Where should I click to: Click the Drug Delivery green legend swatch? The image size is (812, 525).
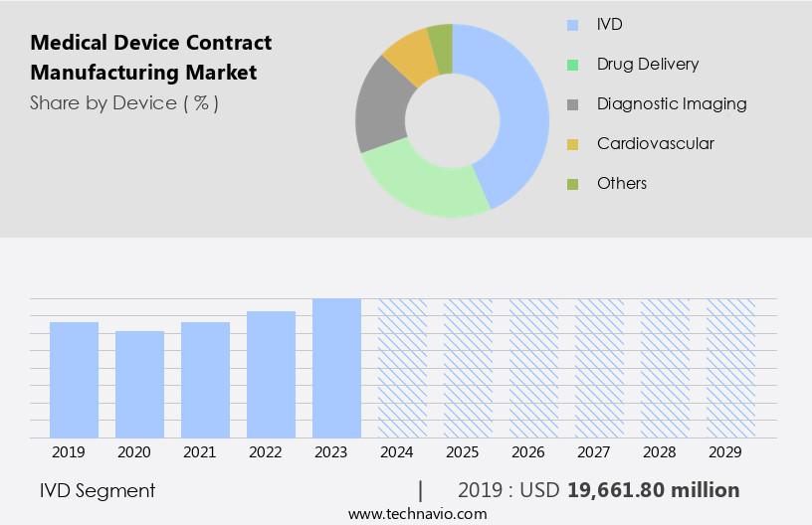click(572, 65)
